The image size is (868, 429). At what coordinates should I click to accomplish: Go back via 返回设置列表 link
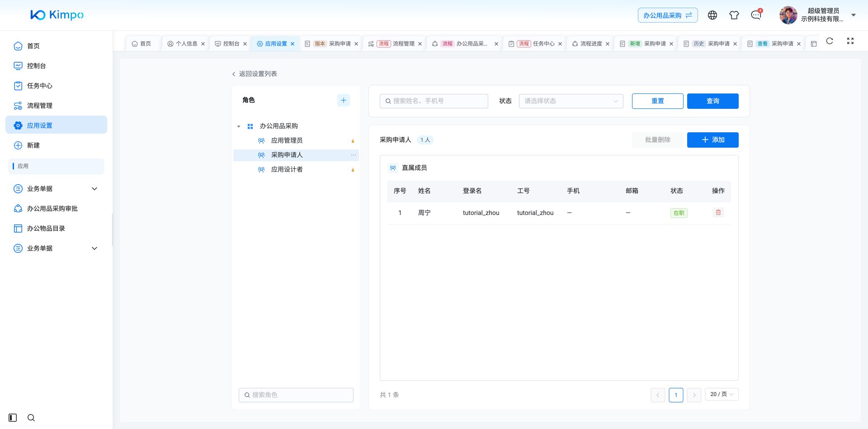point(255,74)
